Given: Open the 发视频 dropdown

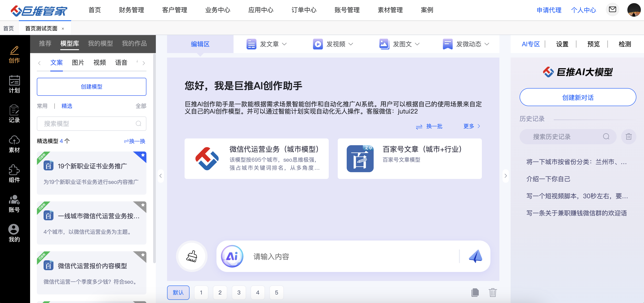Looking at the screenshot, I should pyautogui.click(x=333, y=44).
